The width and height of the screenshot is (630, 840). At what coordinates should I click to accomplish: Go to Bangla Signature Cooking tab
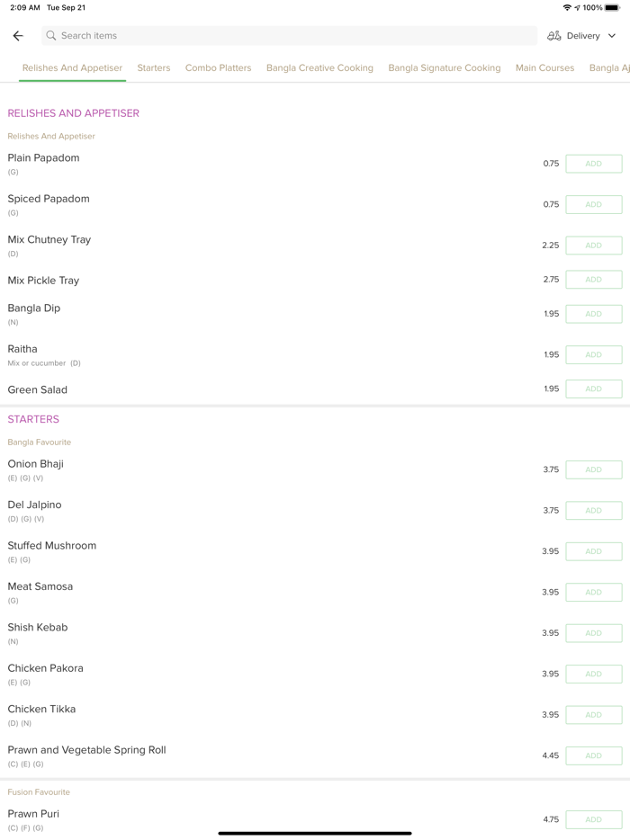tap(444, 67)
